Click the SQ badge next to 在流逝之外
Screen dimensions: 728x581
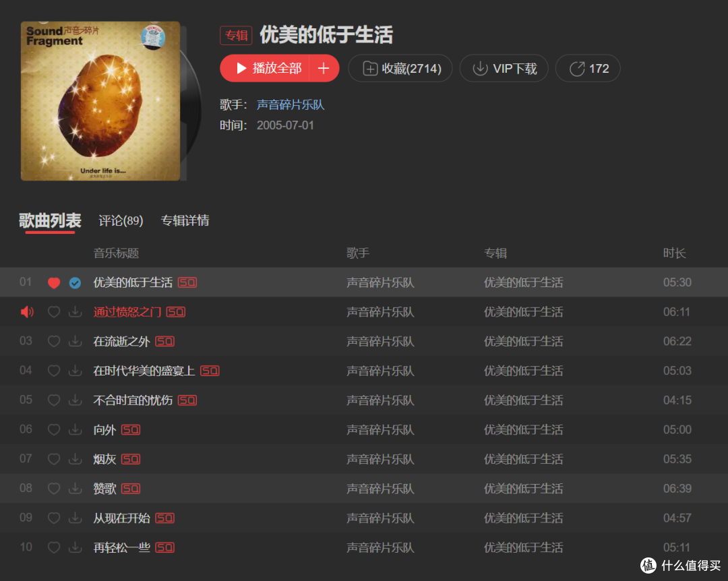coord(165,341)
